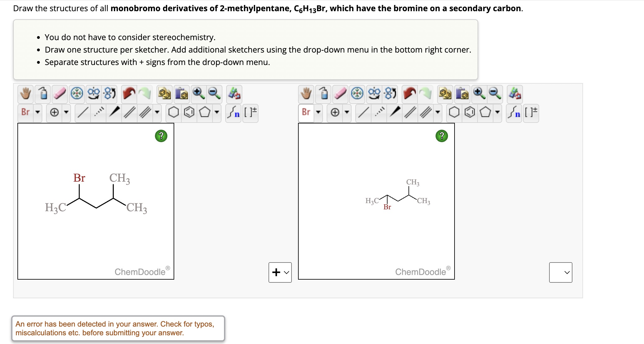The height and width of the screenshot is (344, 644).
Task: Click the Redo arrow in the right sketcher toolbar
Action: 426,94
